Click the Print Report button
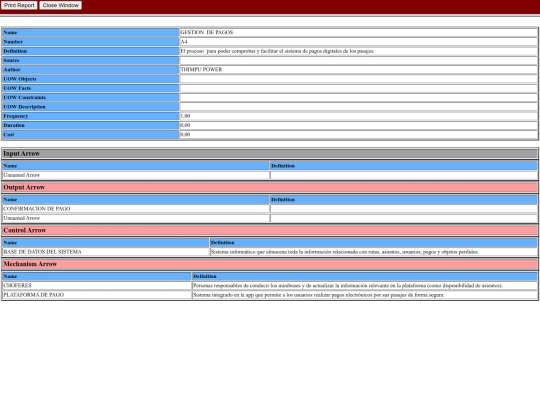Screen dimensions: 540x405 (x=19, y=5)
